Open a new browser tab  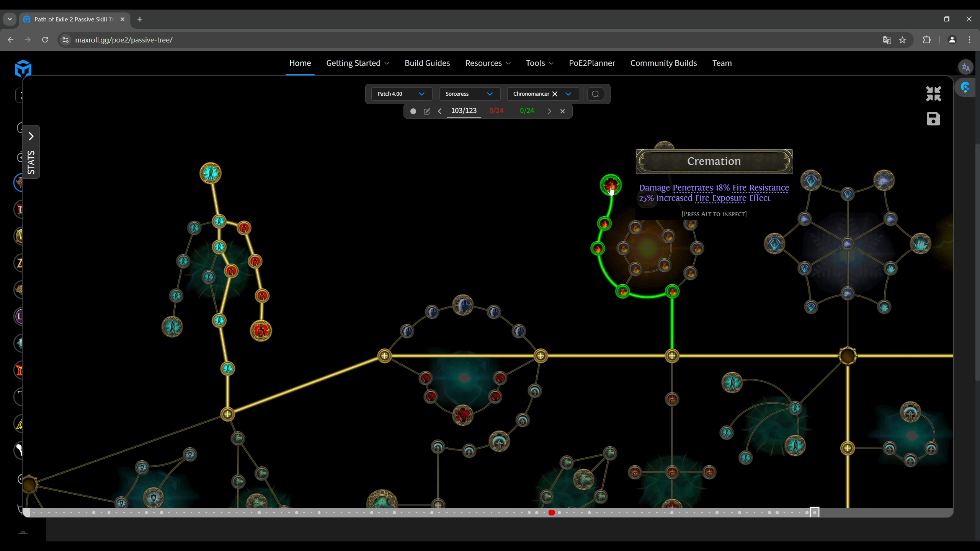(140, 19)
